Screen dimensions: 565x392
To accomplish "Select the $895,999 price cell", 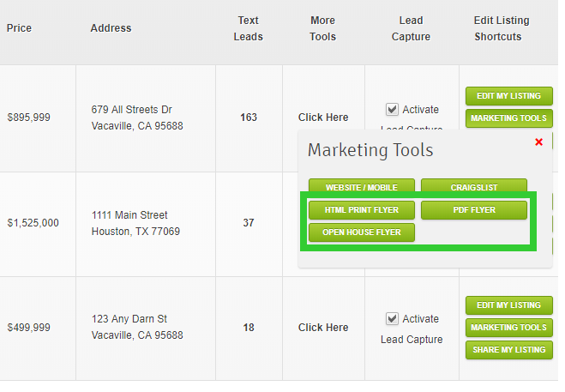I will coord(29,118).
